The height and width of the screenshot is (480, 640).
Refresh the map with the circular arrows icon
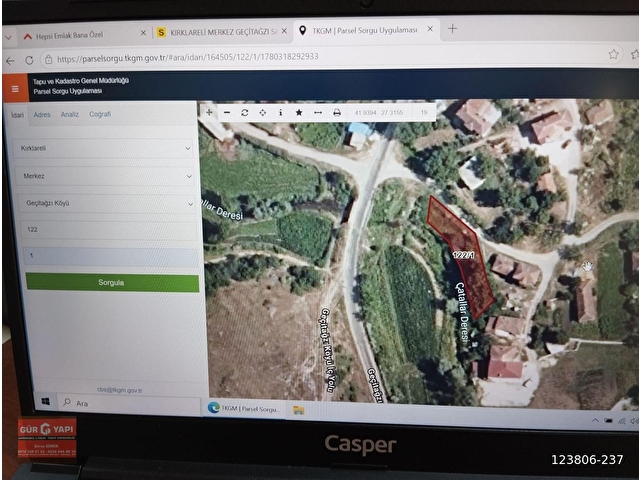244,113
